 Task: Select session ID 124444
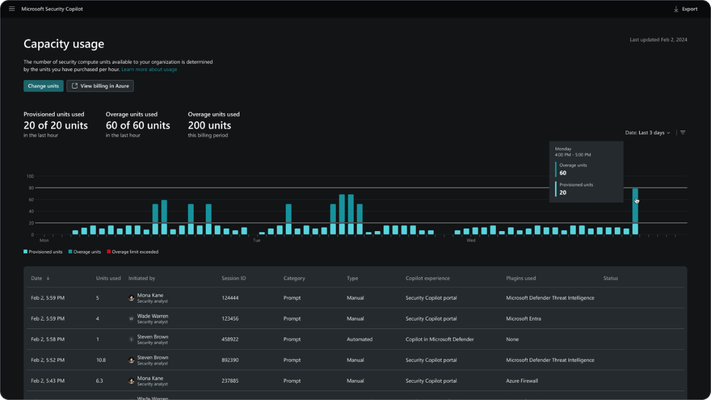coord(230,298)
